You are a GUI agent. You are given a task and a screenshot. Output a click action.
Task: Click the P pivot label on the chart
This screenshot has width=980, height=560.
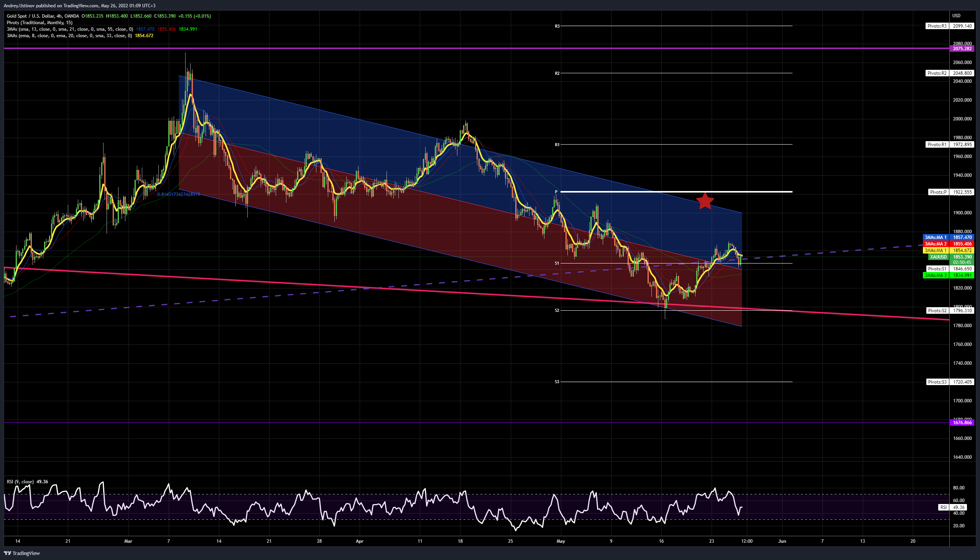[556, 191]
